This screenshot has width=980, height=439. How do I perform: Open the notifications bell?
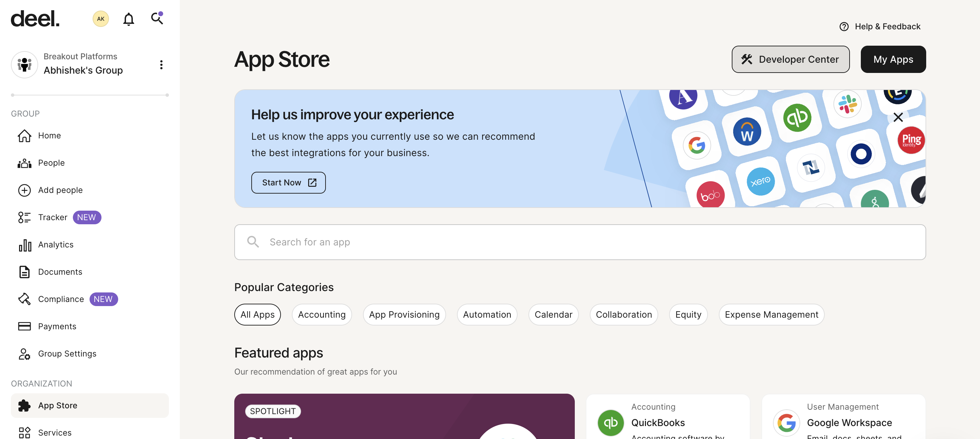pyautogui.click(x=129, y=18)
